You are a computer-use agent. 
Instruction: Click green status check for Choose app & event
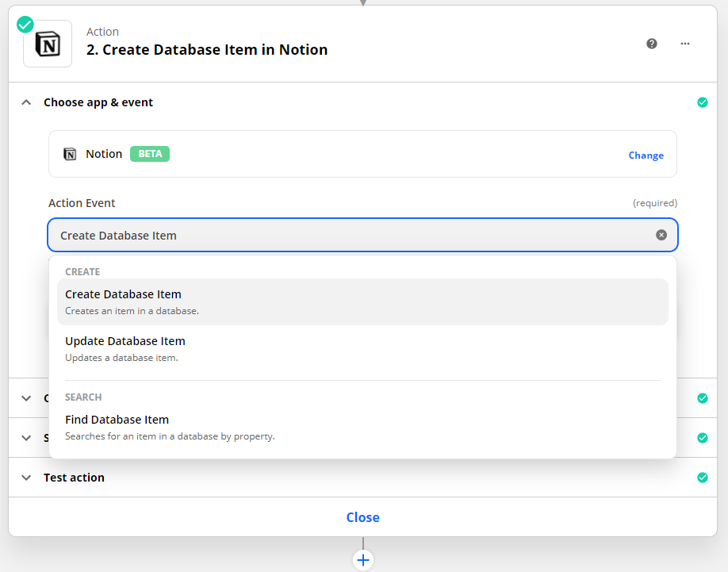[x=702, y=102]
